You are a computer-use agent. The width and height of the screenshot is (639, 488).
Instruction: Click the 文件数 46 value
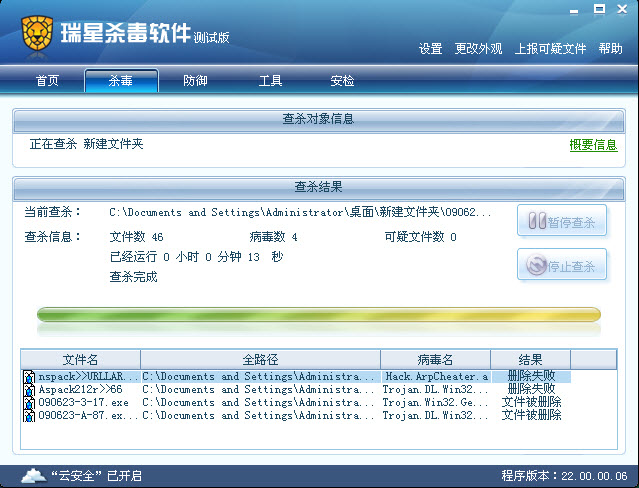137,237
